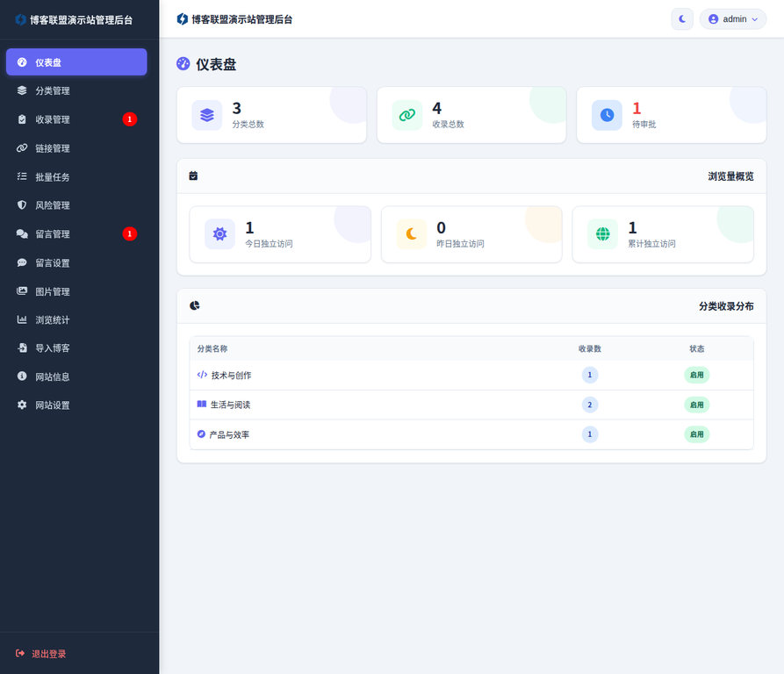Click the 待审批 pending count card
The image size is (784, 674).
[671, 115]
